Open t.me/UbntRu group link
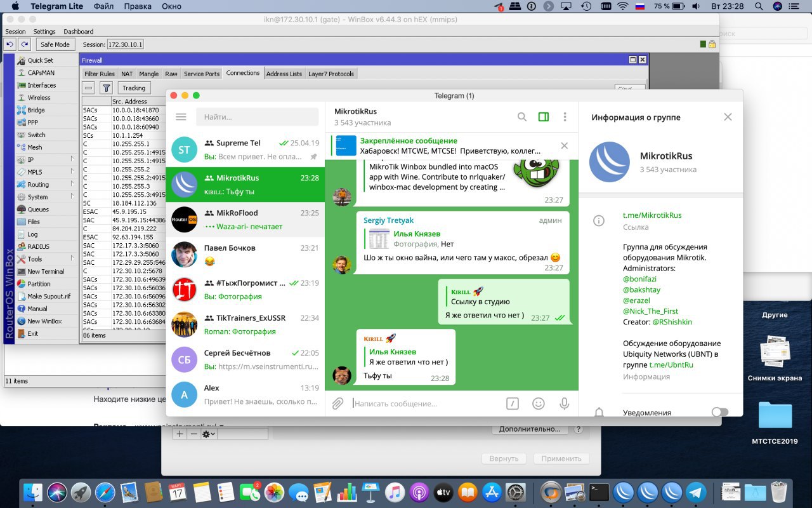 click(x=671, y=365)
